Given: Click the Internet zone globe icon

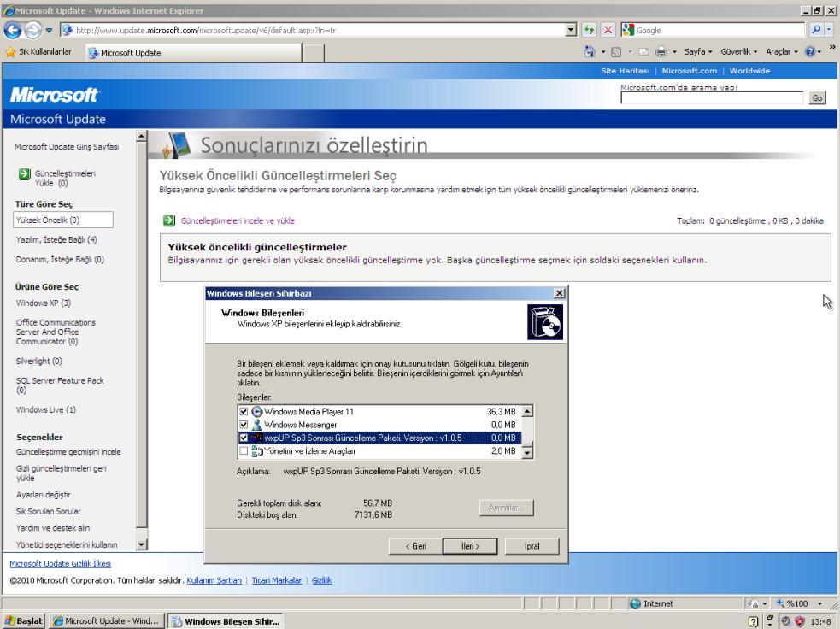Looking at the screenshot, I should [x=636, y=604].
